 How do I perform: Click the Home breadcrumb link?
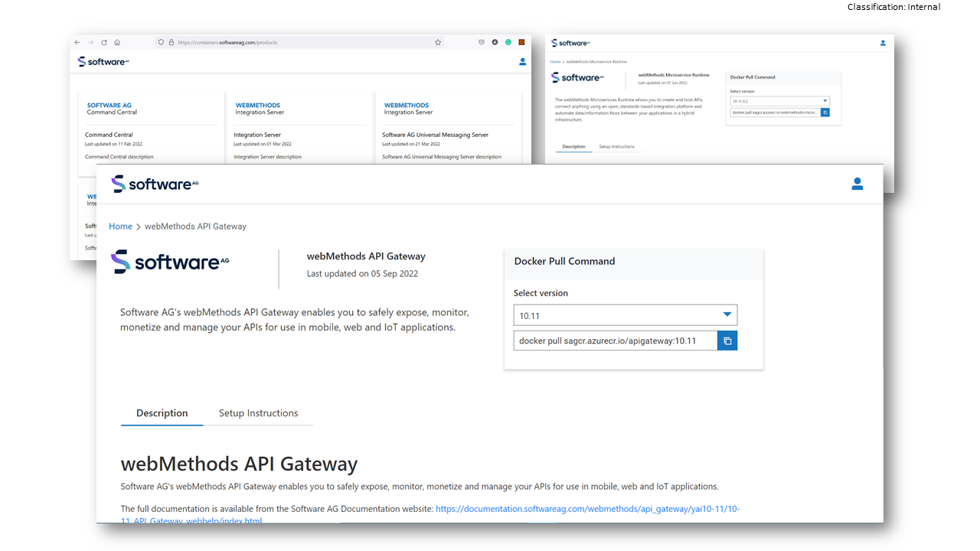pyautogui.click(x=120, y=226)
